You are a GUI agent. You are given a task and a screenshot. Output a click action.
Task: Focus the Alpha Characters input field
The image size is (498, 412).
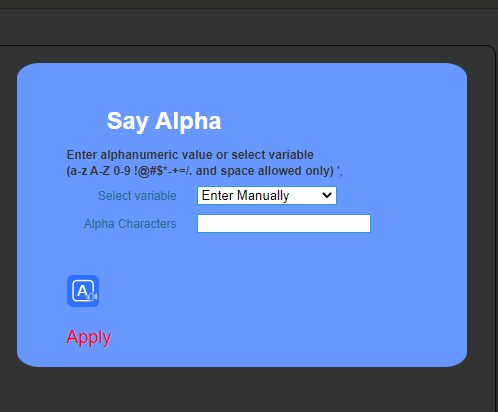pyautogui.click(x=284, y=223)
